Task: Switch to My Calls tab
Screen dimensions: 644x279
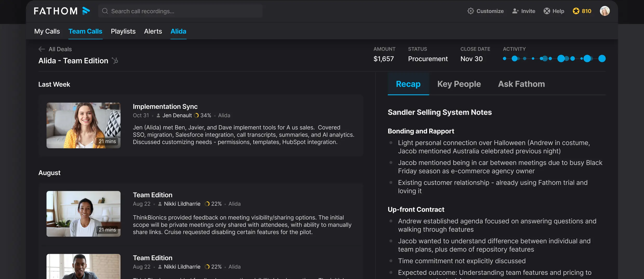Action: click(47, 31)
